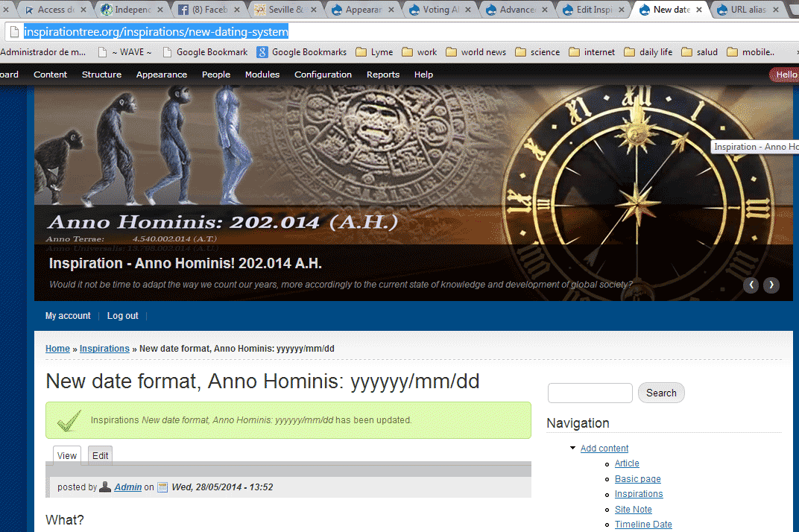Close the Facebook browser tab
This screenshot has width=799, height=532.
(237, 10)
